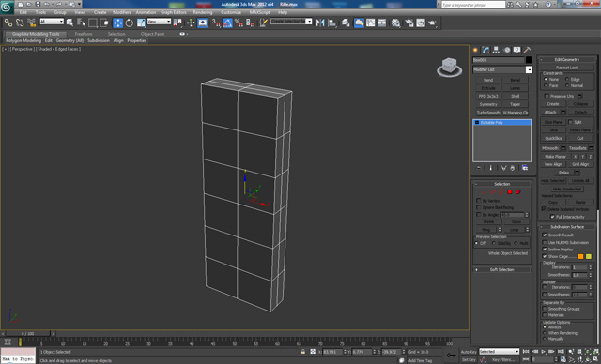Open the Motion command panel tab
The image size is (601, 364).
pos(507,50)
